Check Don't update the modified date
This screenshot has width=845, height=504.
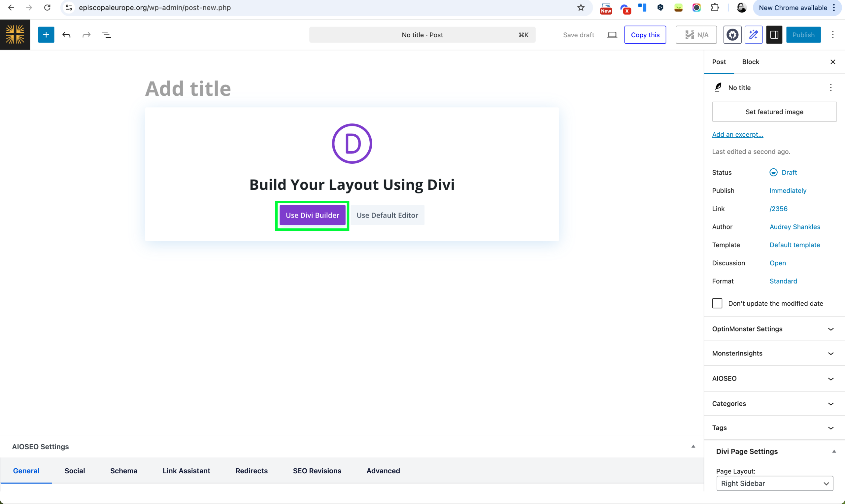coord(717,303)
